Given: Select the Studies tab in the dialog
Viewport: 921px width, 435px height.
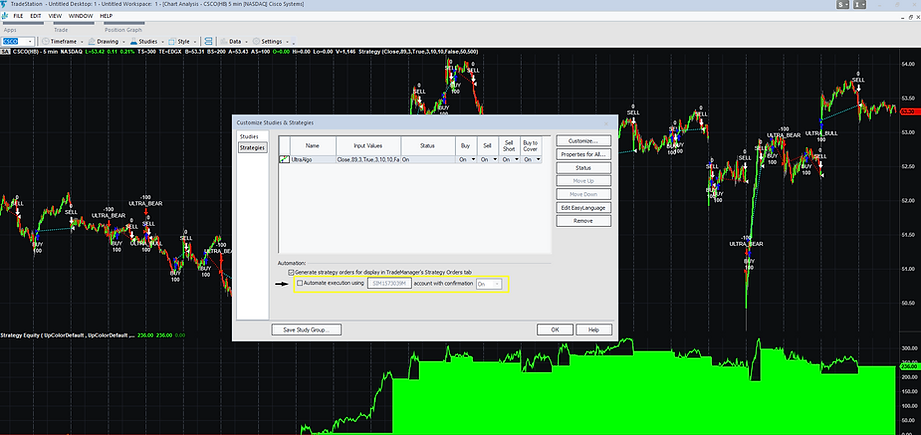Looking at the screenshot, I should click(249, 136).
